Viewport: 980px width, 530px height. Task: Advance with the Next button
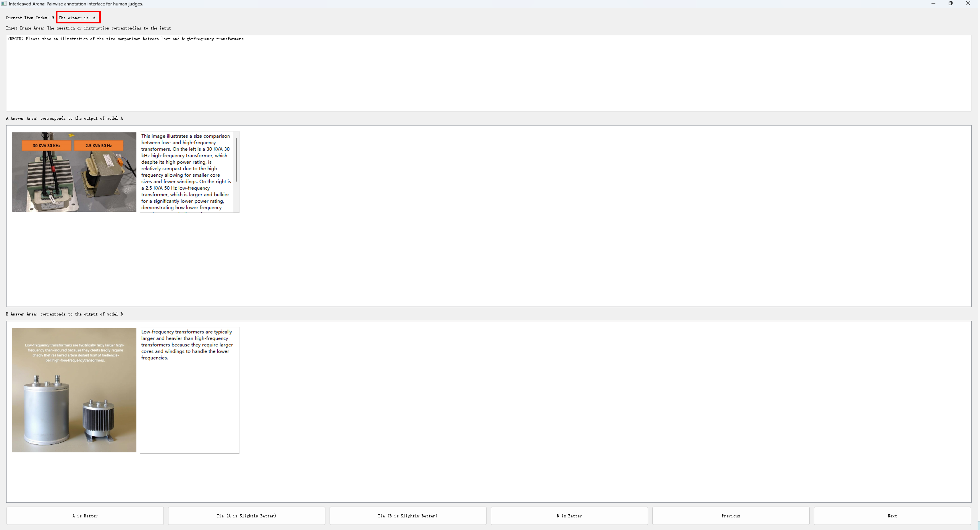tap(892, 516)
